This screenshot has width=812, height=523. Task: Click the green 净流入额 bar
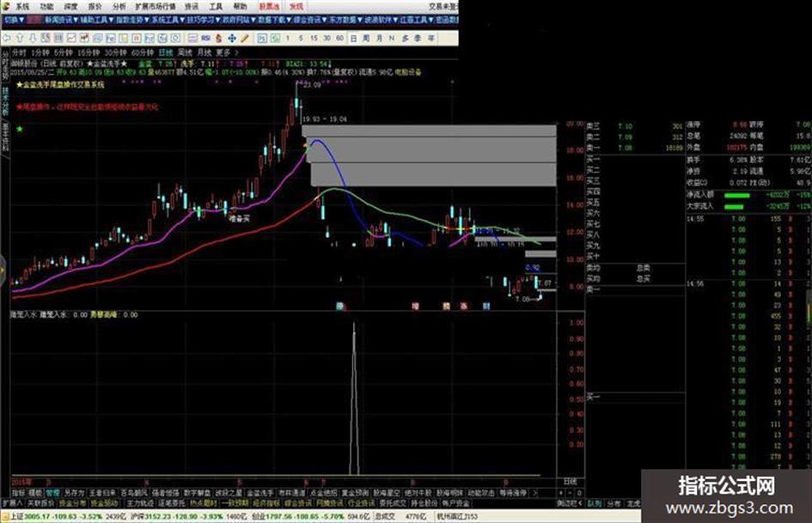pos(737,195)
